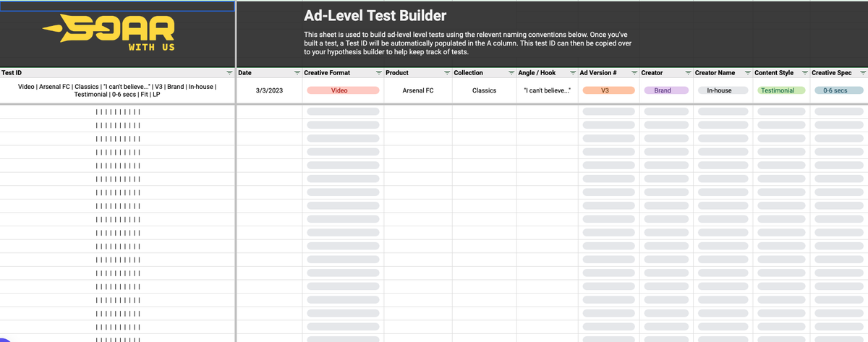Image resolution: width=868 pixels, height=342 pixels.
Task: Select the Date column header label
Action: tap(245, 73)
